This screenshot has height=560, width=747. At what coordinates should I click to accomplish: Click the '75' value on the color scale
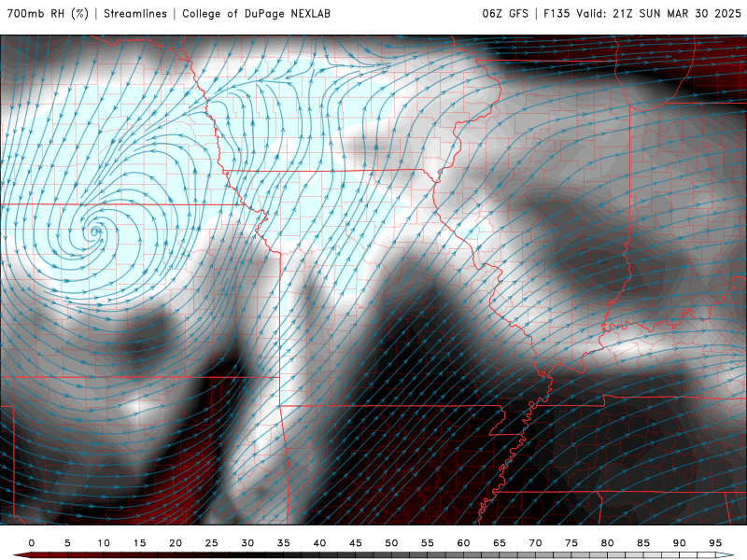(x=571, y=543)
